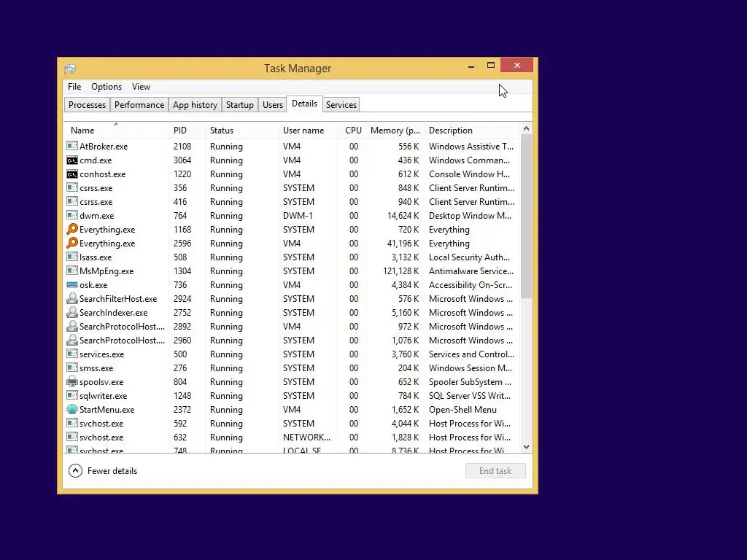Click the Desktop Window M... description

tap(471, 216)
